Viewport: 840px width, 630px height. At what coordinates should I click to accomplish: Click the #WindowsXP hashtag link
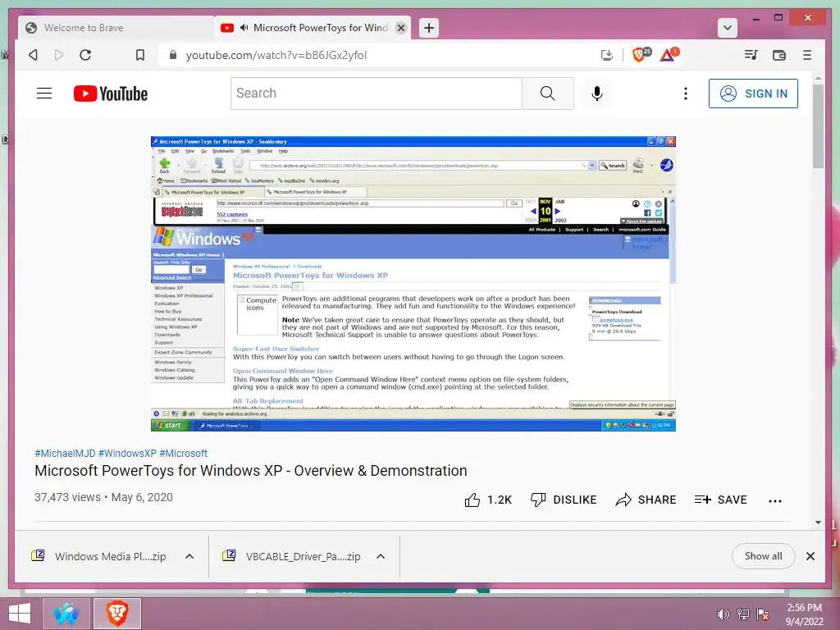pos(127,453)
